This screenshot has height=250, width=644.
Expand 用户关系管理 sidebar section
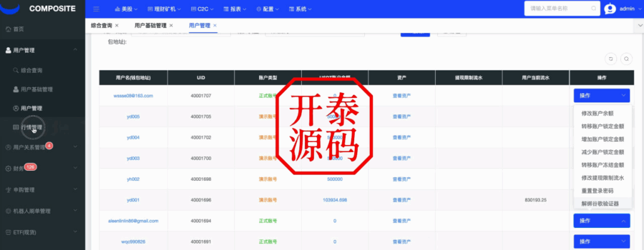[x=75, y=147]
